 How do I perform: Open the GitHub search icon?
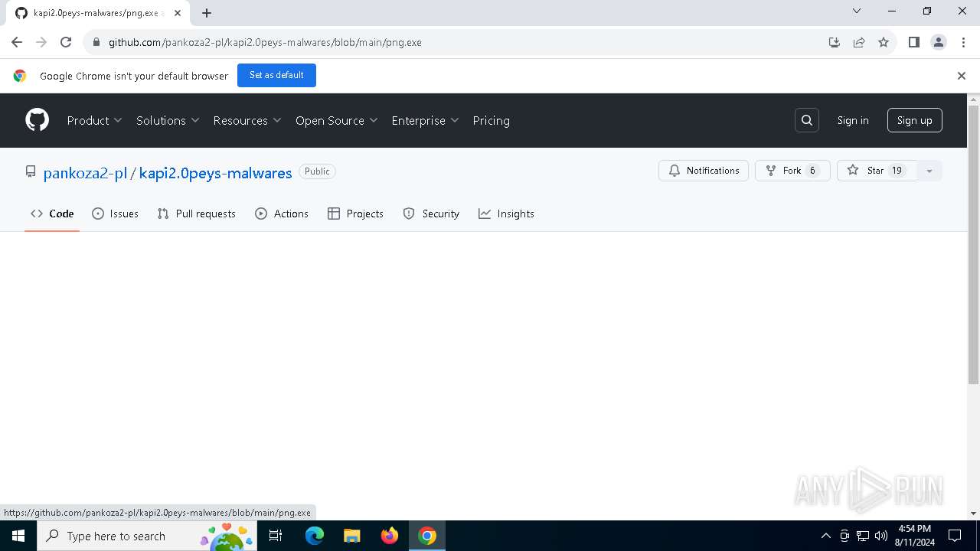click(x=807, y=120)
